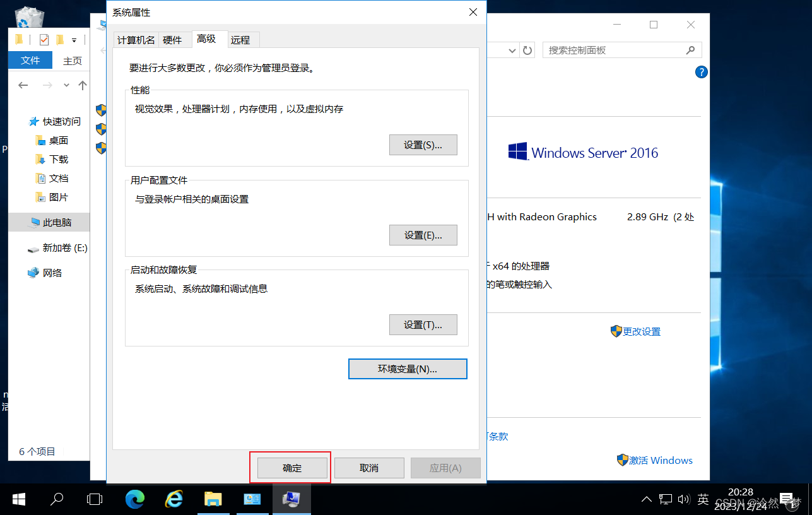Viewport: 812px width, 515px height.
Task: Open File Explorer from the taskbar
Action: 213,499
